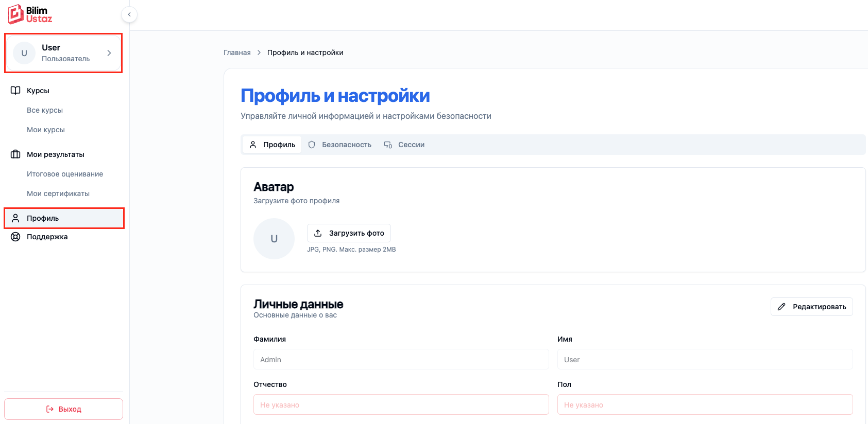Screen dimensions: 868x424
Task: Click the upload arrow icon
Action: pyautogui.click(x=318, y=233)
